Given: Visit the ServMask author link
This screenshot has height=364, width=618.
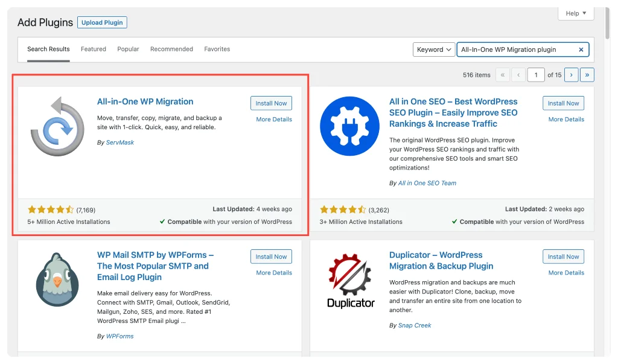Looking at the screenshot, I should pyautogui.click(x=120, y=142).
